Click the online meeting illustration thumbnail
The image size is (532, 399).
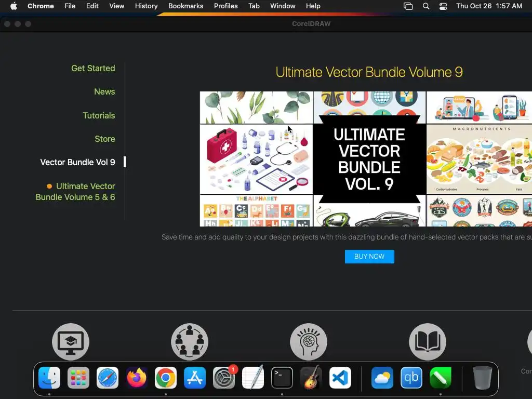(479, 107)
